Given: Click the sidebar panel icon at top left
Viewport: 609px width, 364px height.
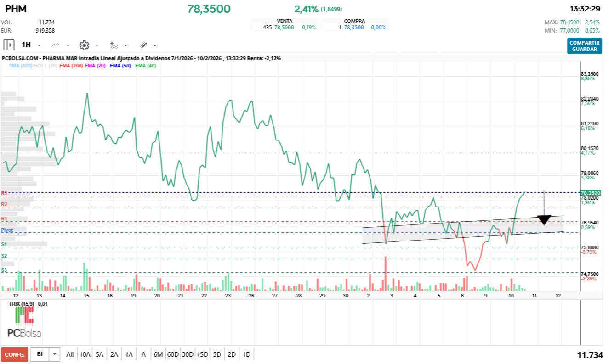Looking at the screenshot, I should [9, 45].
